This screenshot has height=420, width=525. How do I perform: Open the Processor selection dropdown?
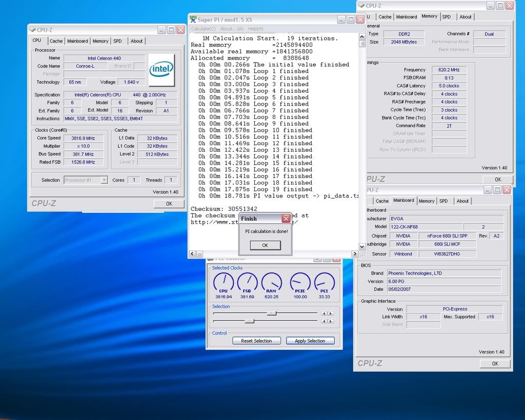104,180
